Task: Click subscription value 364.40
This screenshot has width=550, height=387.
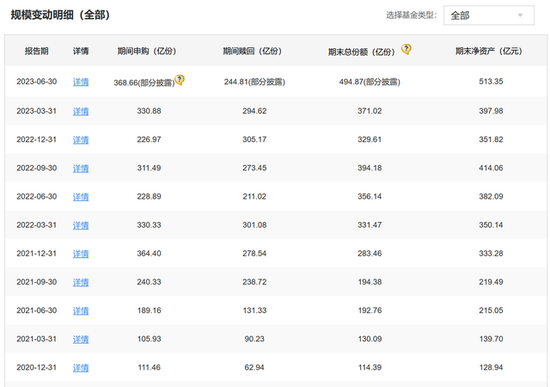Action: pyautogui.click(x=149, y=253)
